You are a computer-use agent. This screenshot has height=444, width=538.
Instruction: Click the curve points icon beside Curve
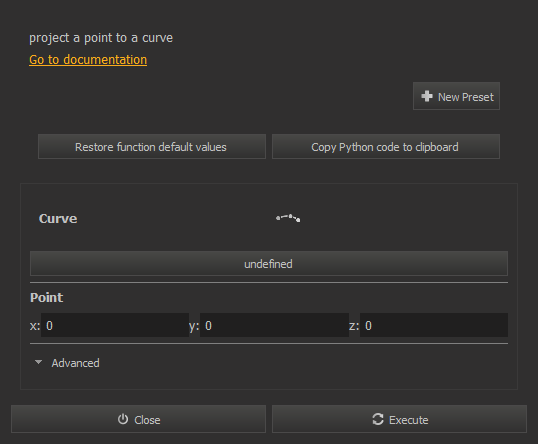(x=288, y=218)
